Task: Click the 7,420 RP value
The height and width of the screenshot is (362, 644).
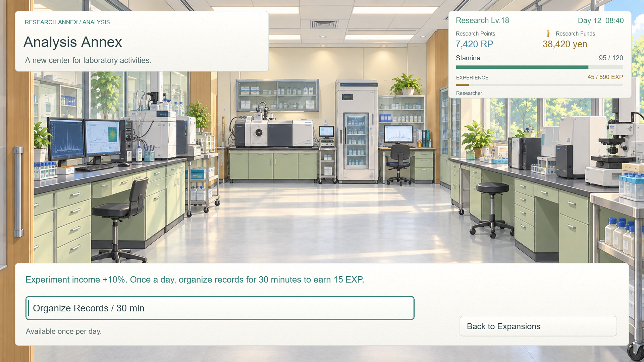Action: 474,44
